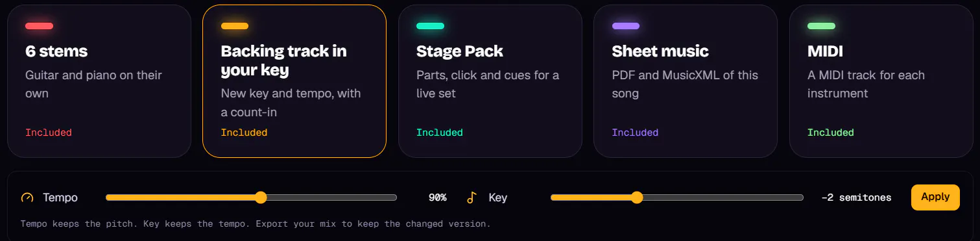Viewport: 980px width, 241px height.
Task: Choose the Sheet music card
Action: pos(686,81)
